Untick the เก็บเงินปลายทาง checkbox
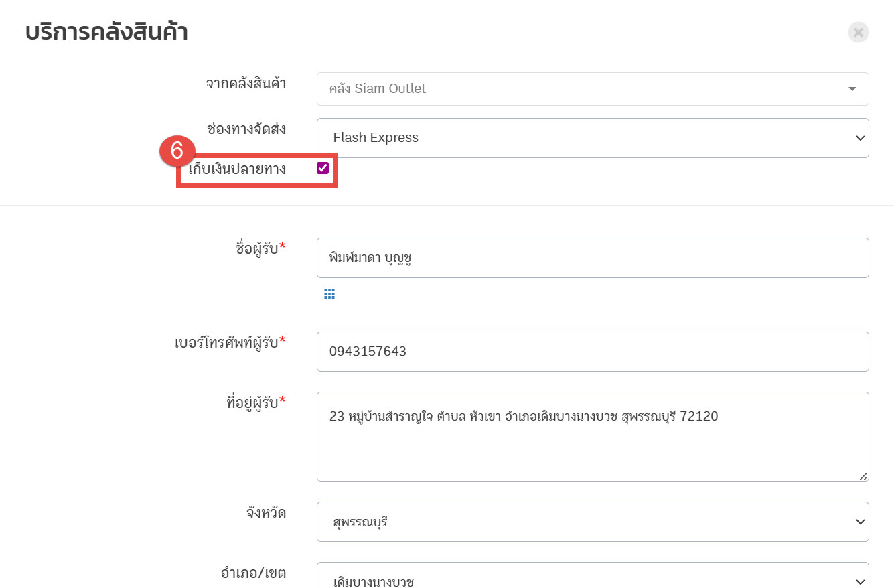The width and height of the screenshot is (894, 588). click(x=323, y=168)
